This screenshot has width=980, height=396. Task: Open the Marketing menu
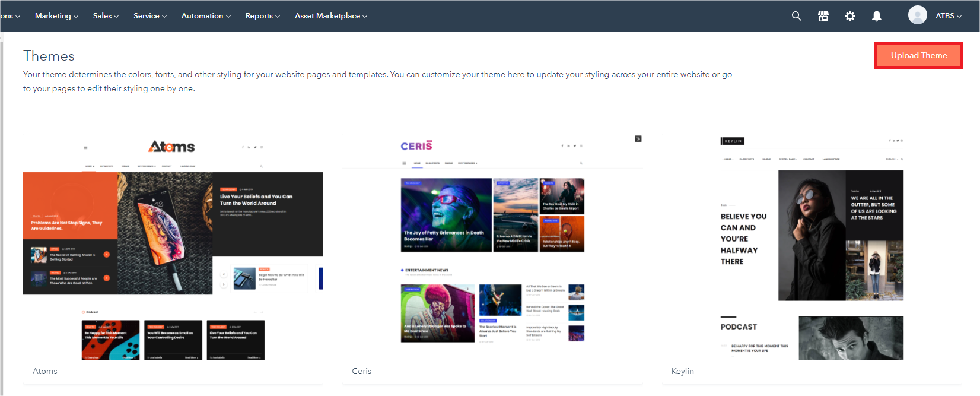click(56, 16)
